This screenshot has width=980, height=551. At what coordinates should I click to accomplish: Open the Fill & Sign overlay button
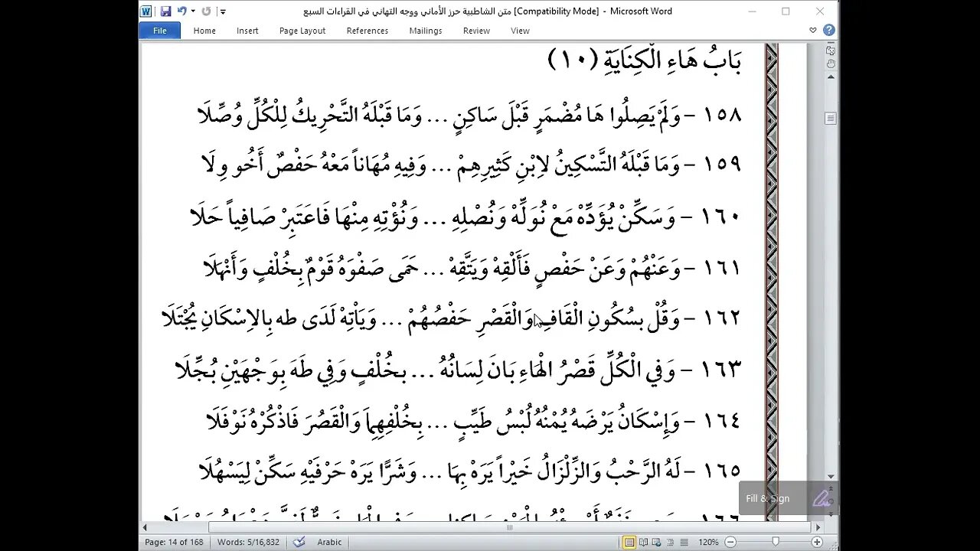(x=789, y=498)
